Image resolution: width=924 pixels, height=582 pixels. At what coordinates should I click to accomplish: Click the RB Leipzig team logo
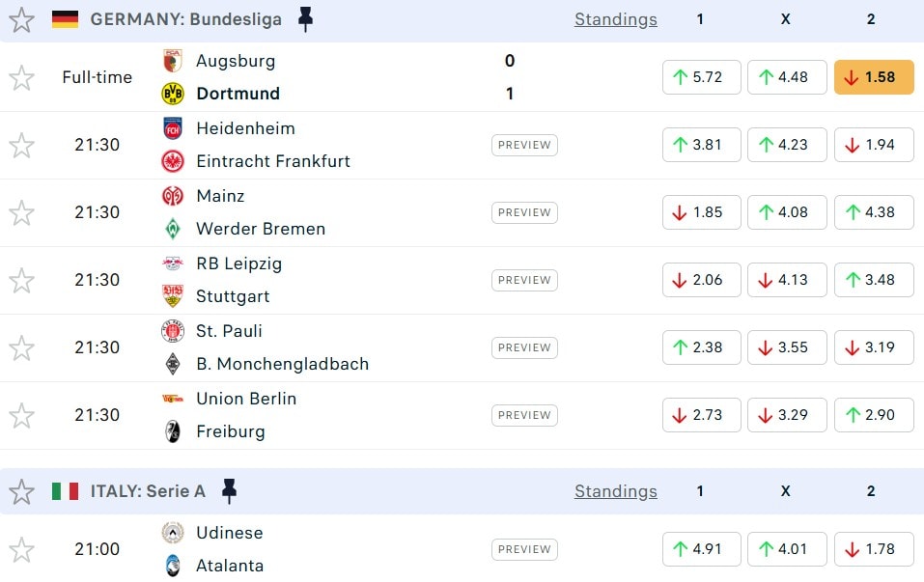coord(173,263)
